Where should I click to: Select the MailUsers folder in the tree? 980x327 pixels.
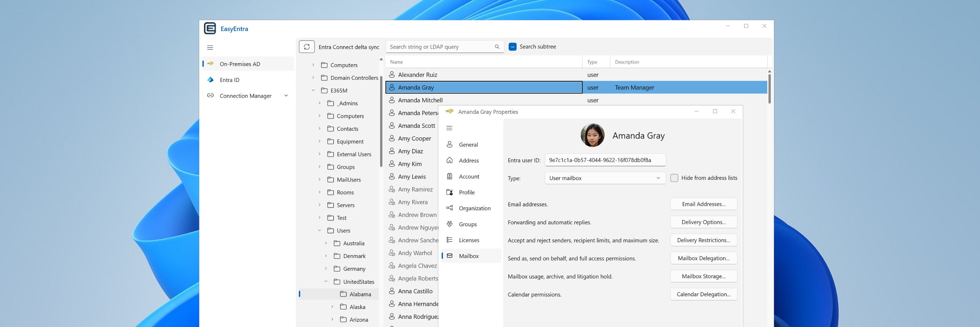pyautogui.click(x=349, y=179)
